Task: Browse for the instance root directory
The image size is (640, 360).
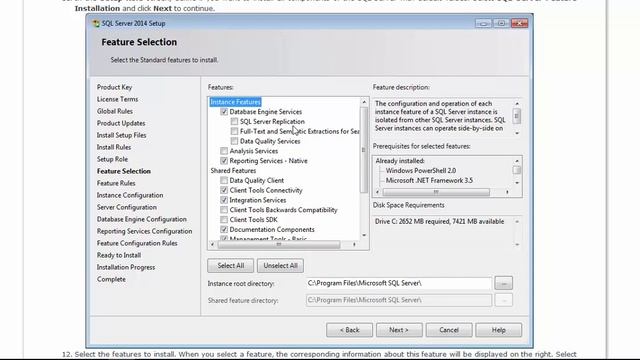Action: pos(504,283)
